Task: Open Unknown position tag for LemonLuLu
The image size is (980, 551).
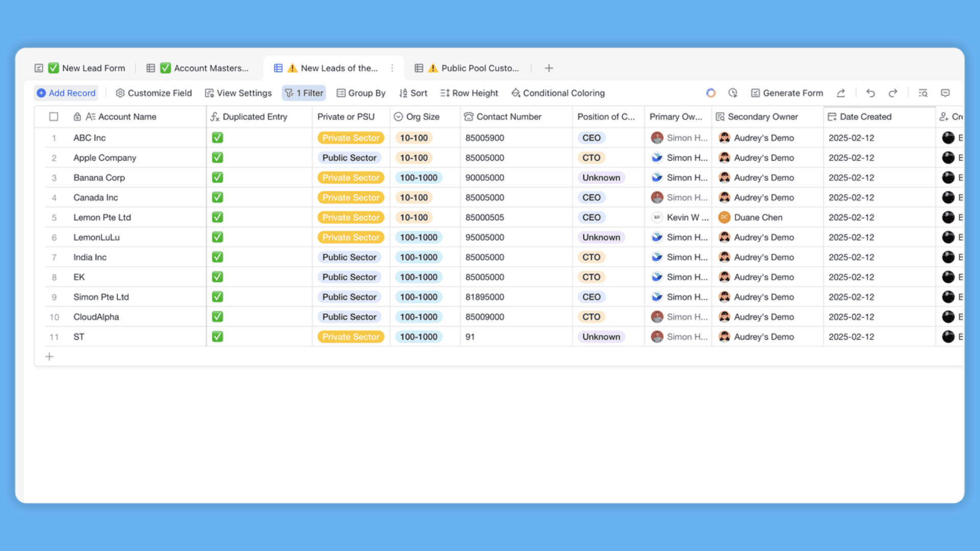Action: point(601,237)
